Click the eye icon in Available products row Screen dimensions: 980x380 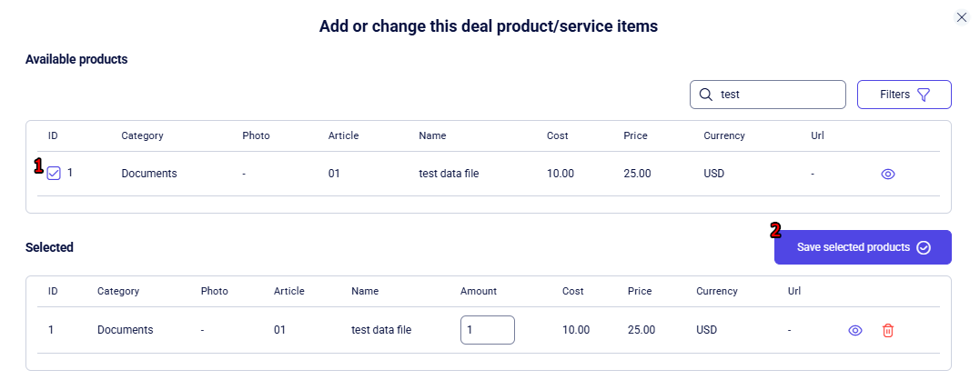888,174
